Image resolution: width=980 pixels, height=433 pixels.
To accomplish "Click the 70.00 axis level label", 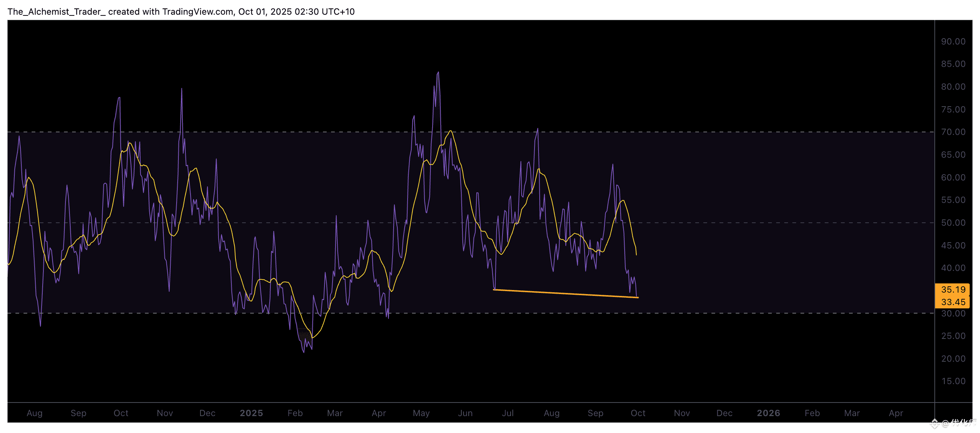I will 953,132.
